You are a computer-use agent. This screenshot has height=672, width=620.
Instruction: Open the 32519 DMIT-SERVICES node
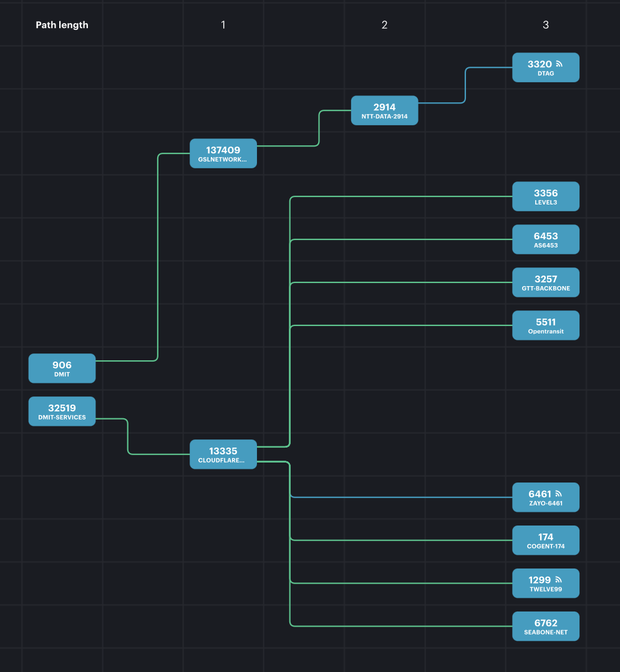(x=62, y=411)
